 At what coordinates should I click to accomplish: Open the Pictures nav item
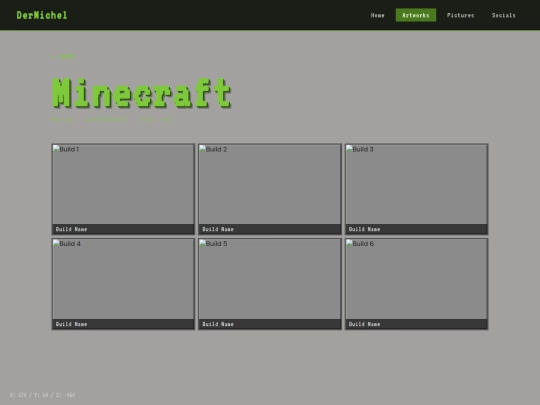[x=460, y=15]
